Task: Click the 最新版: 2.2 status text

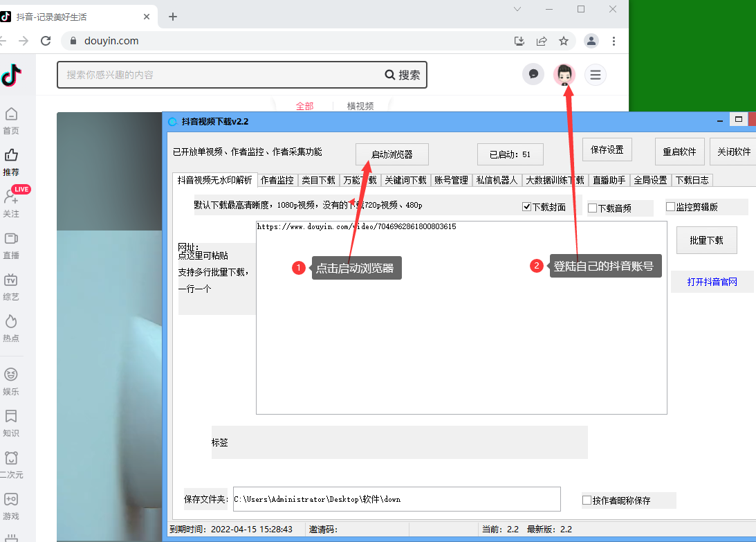Action: 549,529
